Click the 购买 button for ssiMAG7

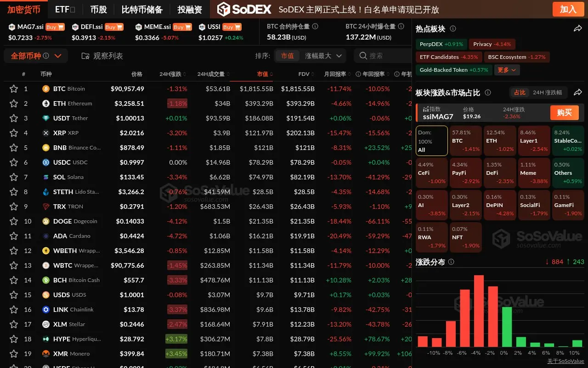564,113
